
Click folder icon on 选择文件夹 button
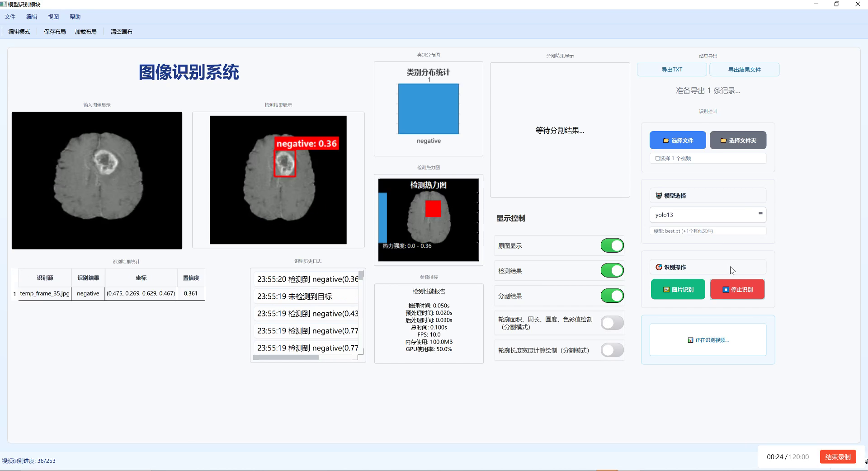tap(723, 141)
